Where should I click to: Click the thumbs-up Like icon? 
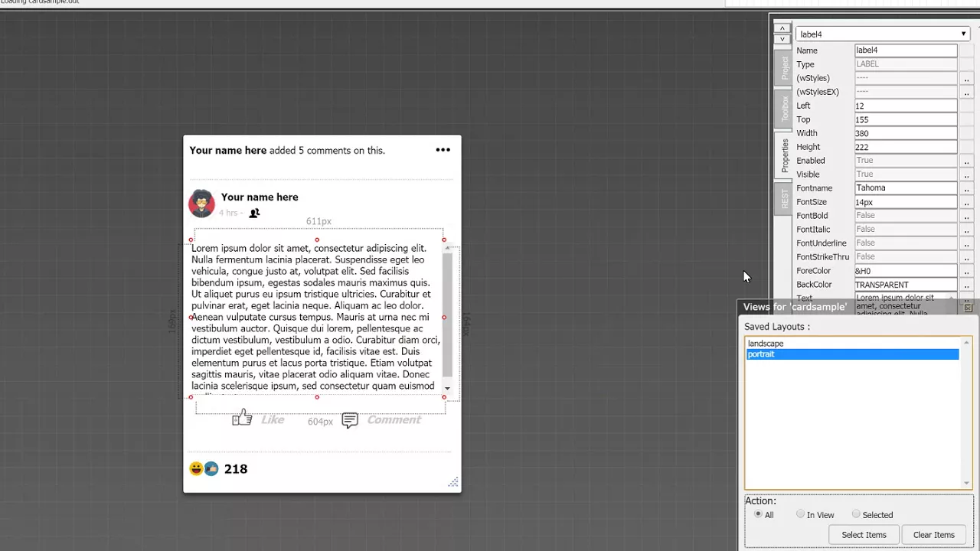point(242,418)
